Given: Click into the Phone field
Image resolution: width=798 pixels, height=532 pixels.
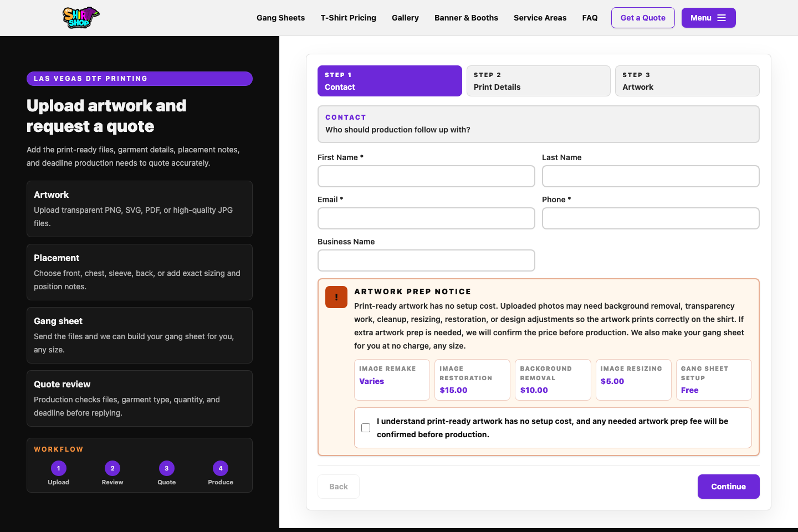Looking at the screenshot, I should pyautogui.click(x=651, y=218).
